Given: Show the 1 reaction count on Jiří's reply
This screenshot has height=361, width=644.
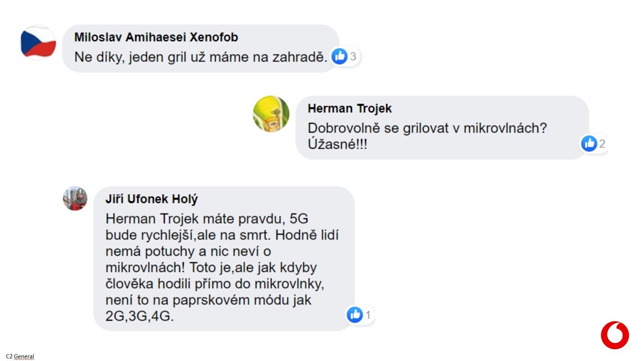Looking at the screenshot, I should click(368, 315).
